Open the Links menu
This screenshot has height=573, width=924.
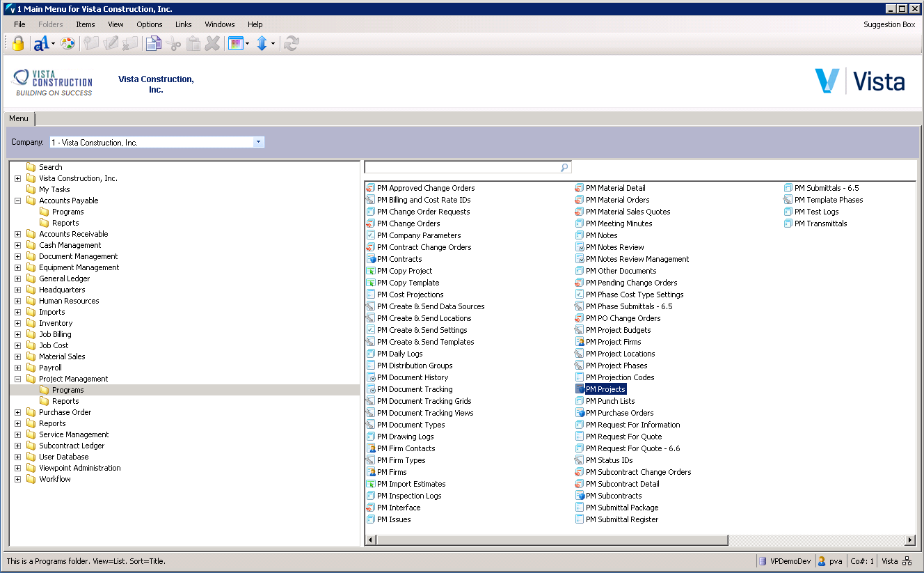tap(183, 24)
